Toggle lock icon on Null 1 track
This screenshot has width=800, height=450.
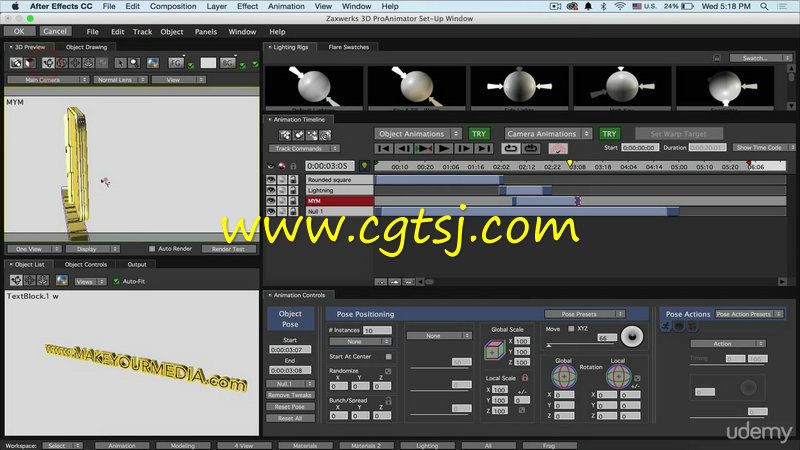(x=293, y=211)
